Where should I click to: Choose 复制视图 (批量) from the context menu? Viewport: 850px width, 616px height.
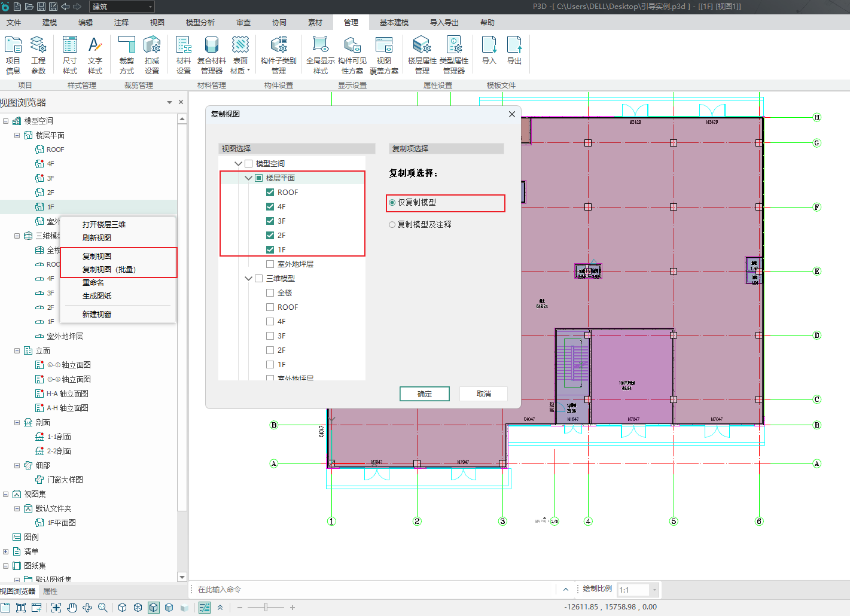click(x=109, y=270)
